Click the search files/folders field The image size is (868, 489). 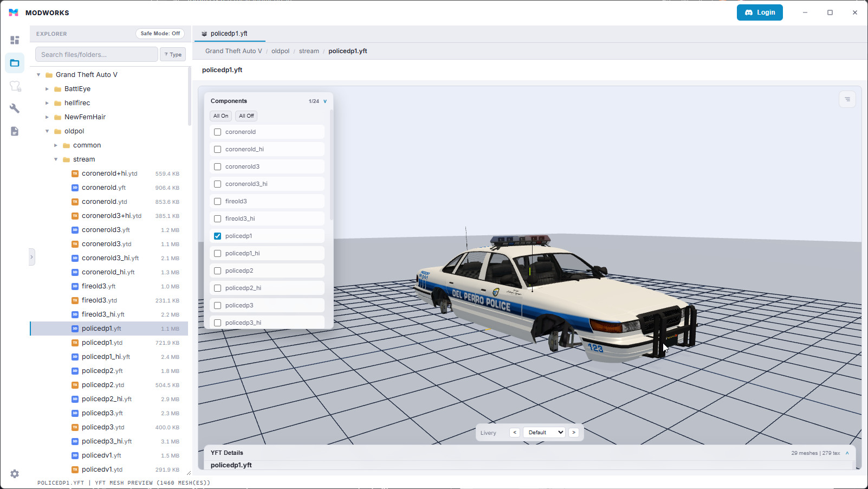tap(96, 55)
